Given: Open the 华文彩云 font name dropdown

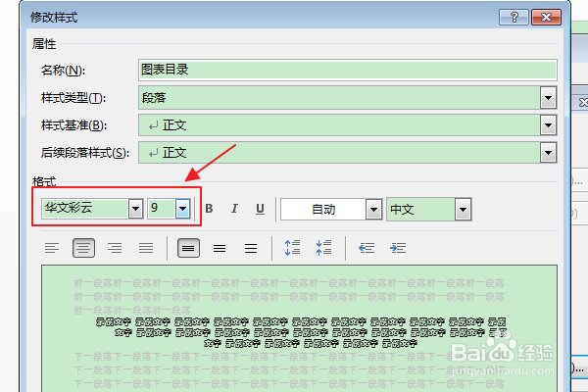Looking at the screenshot, I should 136,209.
